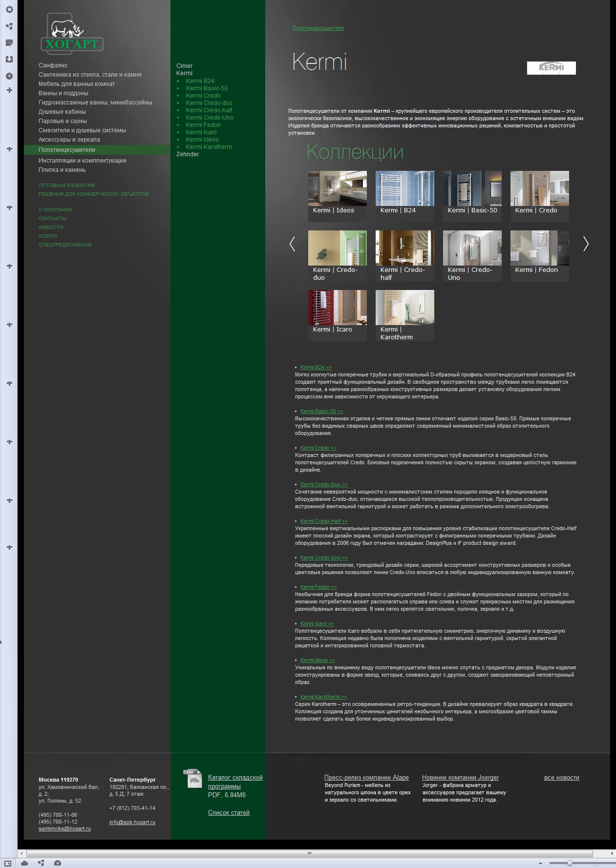
Task: Open Пресс-релиз компании Alape news link
Action: (x=366, y=778)
